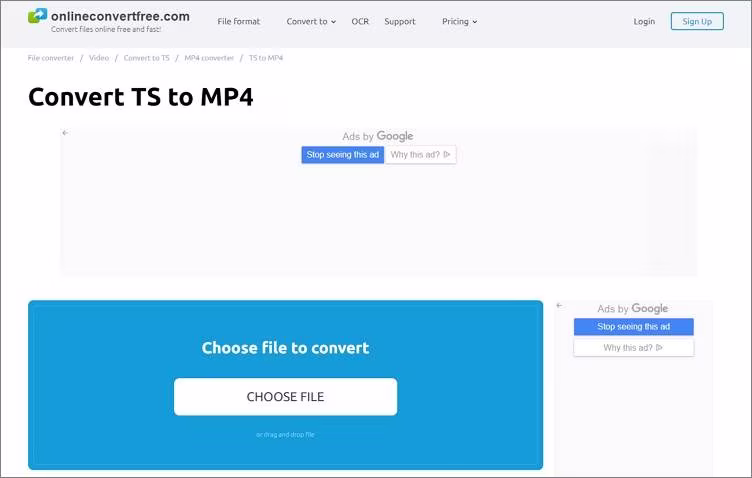Go to the Support page
Screen dimensions: 752x478
click(400, 22)
